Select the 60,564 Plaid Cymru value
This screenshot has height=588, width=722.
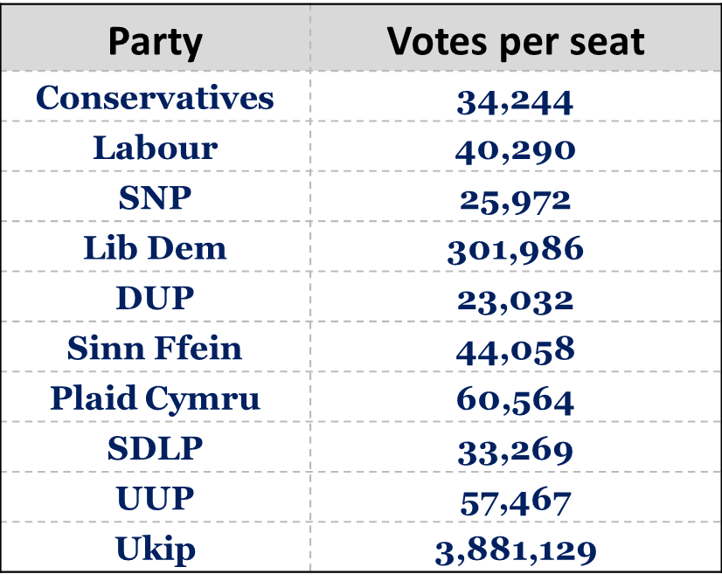point(516,401)
